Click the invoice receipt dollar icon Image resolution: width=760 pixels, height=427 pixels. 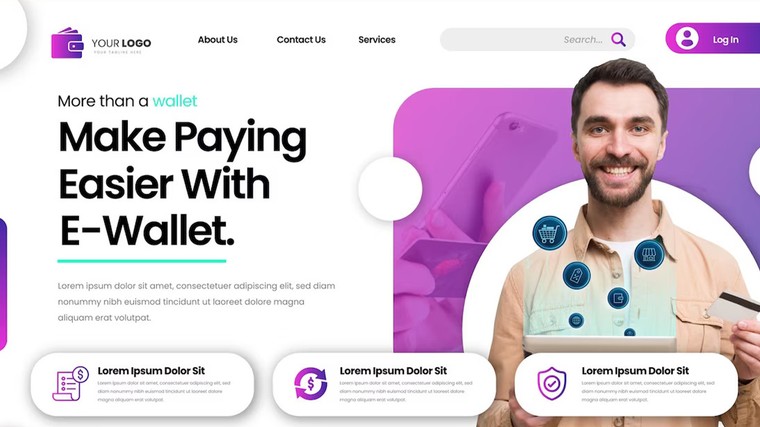click(x=71, y=383)
